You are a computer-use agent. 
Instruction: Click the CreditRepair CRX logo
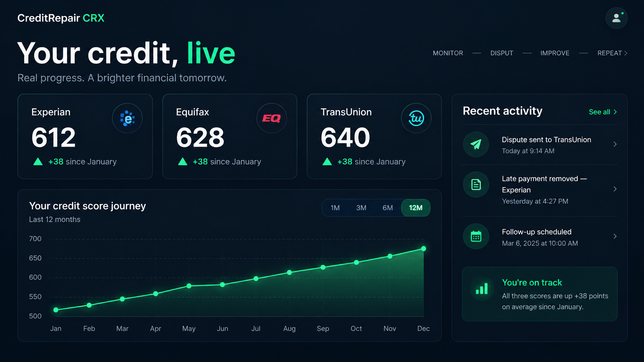[x=61, y=18]
